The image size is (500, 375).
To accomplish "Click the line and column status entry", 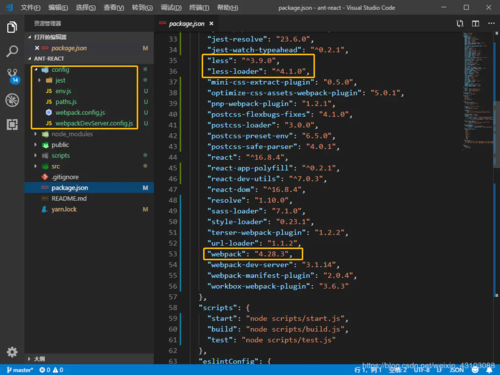I will click(368, 370).
